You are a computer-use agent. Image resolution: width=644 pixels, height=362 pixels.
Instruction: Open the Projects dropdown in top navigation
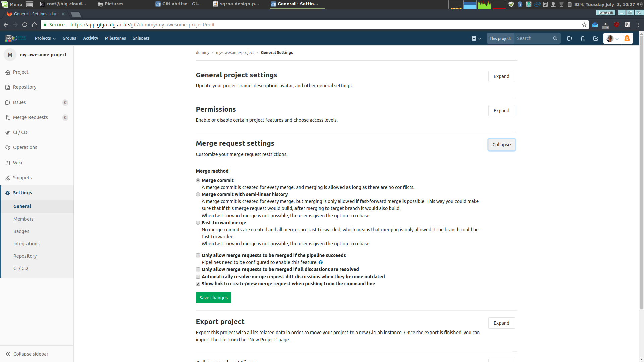[x=45, y=38]
